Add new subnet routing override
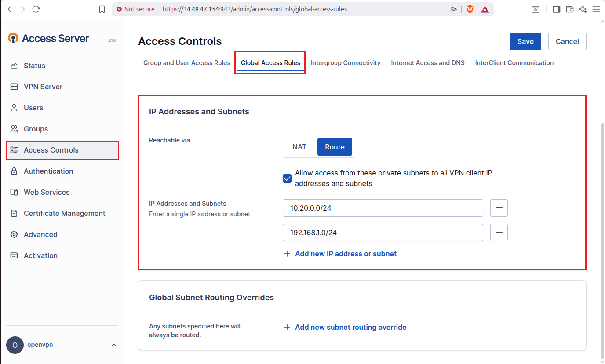The image size is (605, 364). [345, 327]
